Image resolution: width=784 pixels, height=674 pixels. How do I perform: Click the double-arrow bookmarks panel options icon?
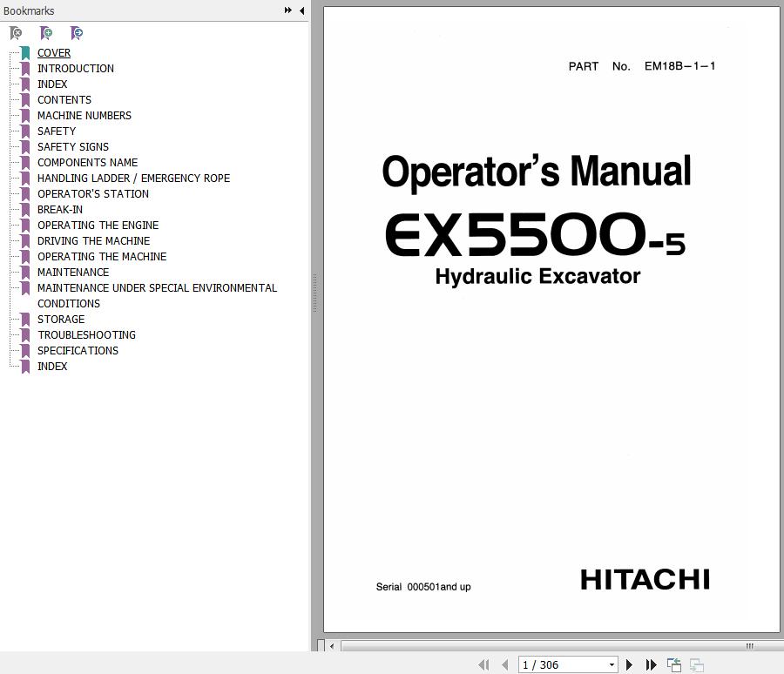288,10
